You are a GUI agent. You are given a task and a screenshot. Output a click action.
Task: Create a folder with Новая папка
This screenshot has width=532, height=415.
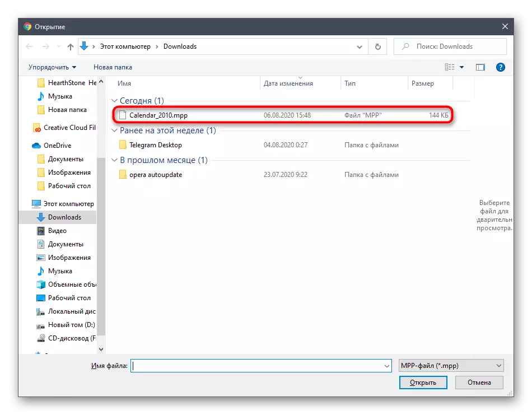113,67
